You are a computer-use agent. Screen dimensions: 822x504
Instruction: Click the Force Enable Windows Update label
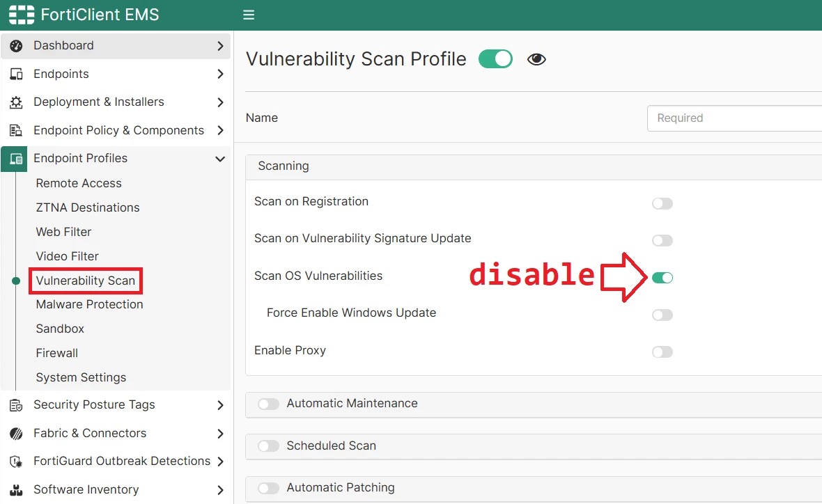(351, 313)
